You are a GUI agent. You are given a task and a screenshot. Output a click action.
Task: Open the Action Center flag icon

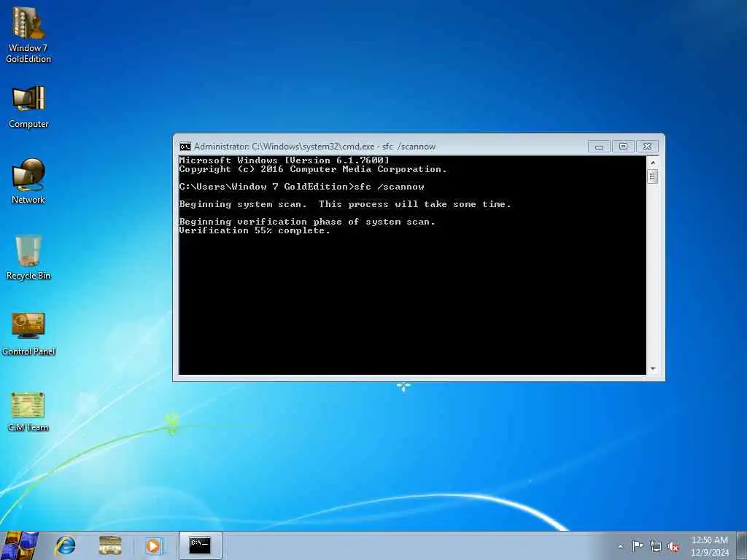point(638,545)
